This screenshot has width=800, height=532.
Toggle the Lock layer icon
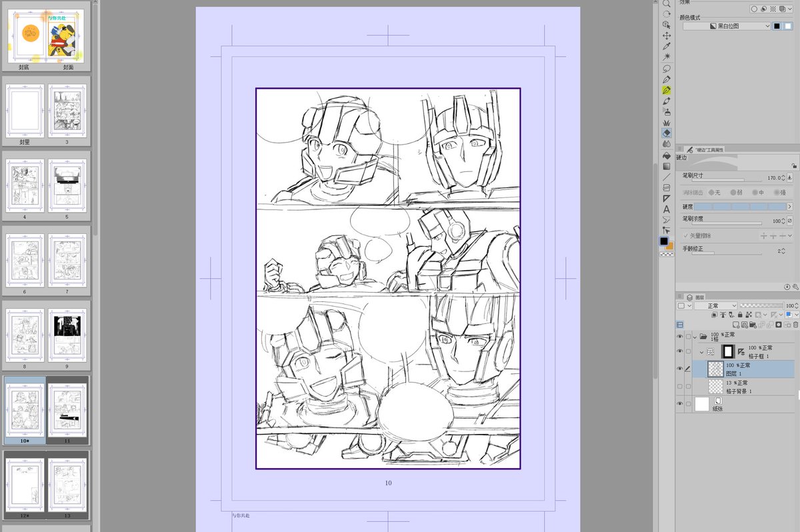coord(740,315)
